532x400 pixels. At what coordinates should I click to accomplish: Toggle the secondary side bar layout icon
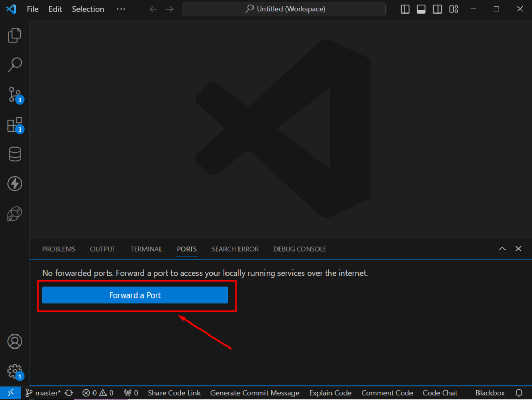(437, 9)
